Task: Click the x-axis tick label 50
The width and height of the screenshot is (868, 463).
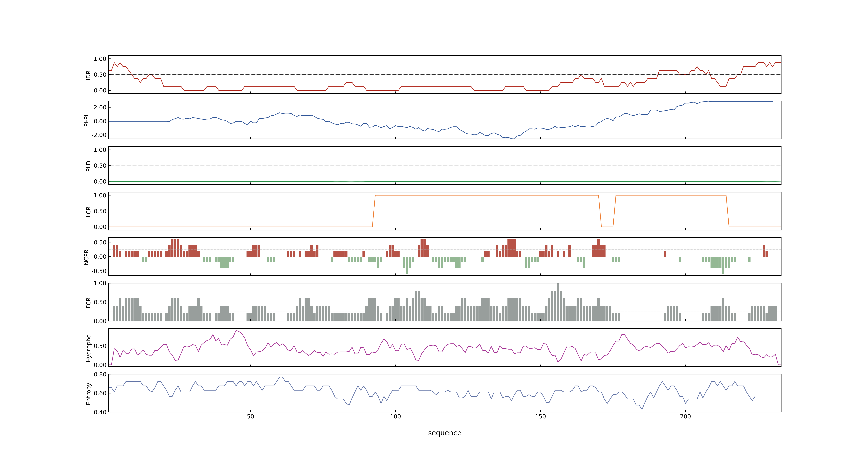Action: [250, 416]
